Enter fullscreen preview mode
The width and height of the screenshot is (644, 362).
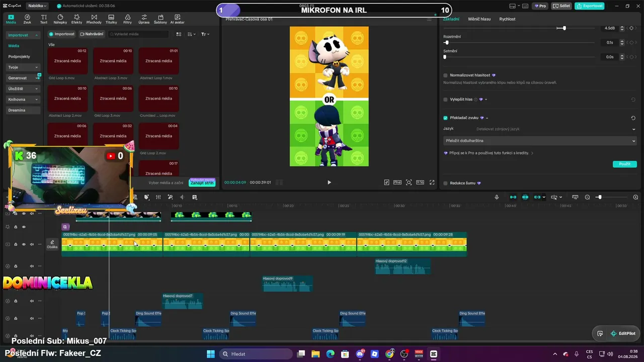pos(432,183)
